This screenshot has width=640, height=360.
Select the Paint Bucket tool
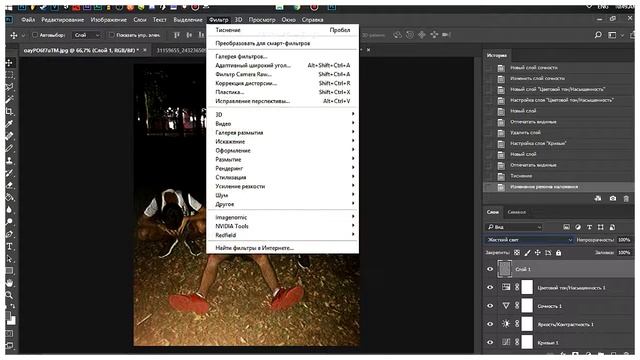[9, 198]
